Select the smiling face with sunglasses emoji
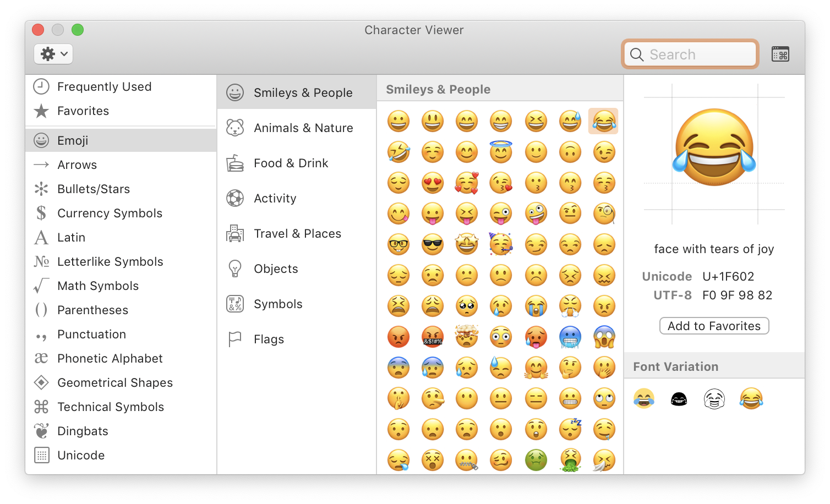 [433, 245]
